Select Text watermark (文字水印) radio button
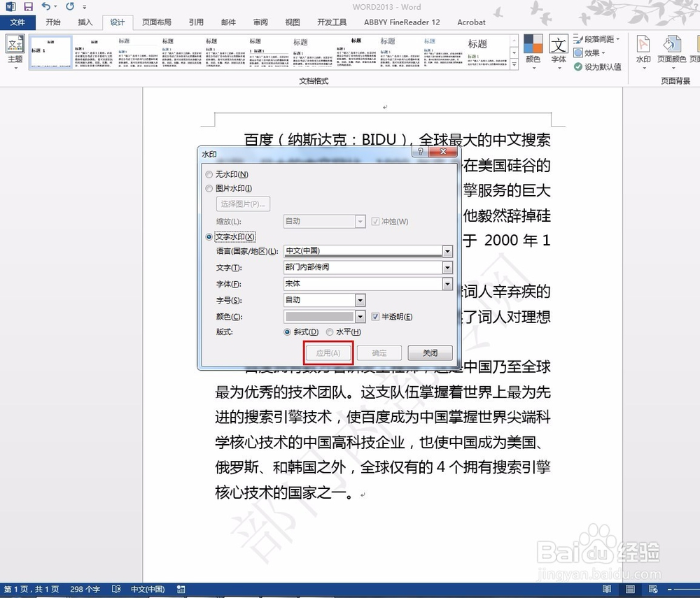The image size is (700, 598). (209, 237)
